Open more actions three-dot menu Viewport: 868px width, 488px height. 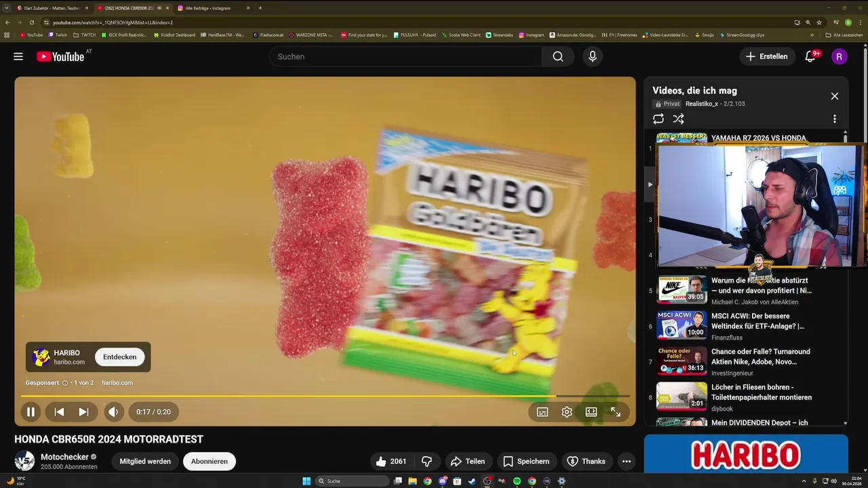pos(627,462)
